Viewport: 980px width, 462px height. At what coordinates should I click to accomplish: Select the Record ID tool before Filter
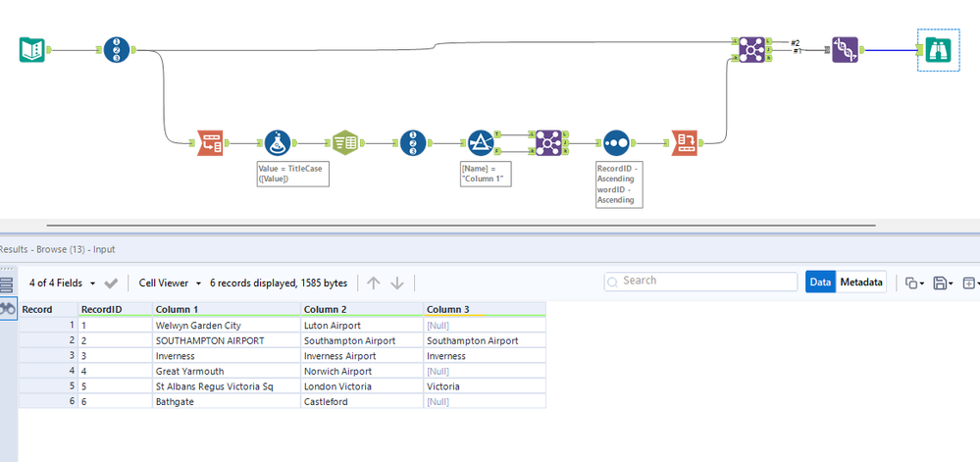(412, 143)
